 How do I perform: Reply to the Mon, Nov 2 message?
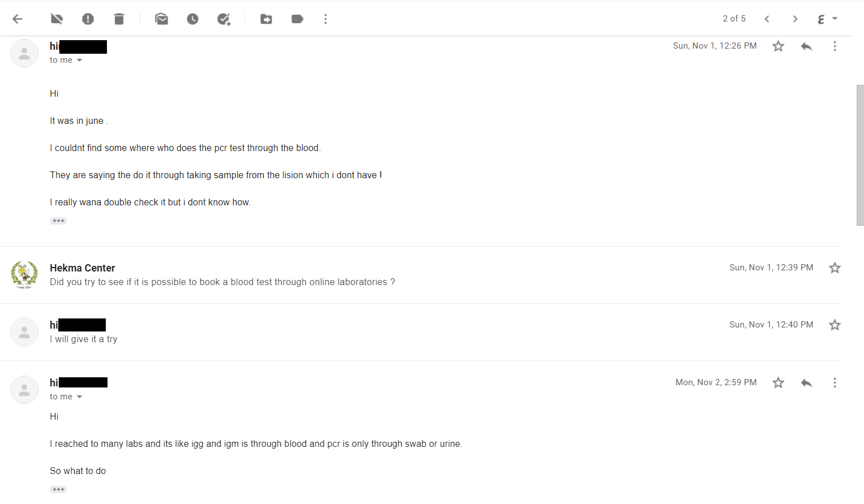click(806, 383)
